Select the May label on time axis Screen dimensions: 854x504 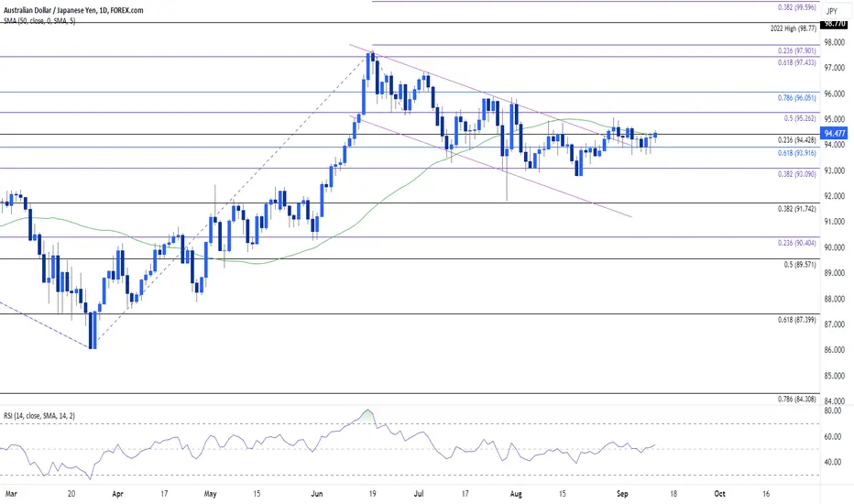pos(210,494)
